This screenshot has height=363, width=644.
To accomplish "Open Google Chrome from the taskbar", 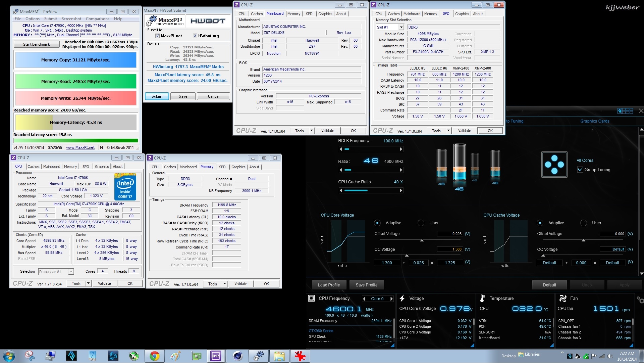I will coord(155,356).
